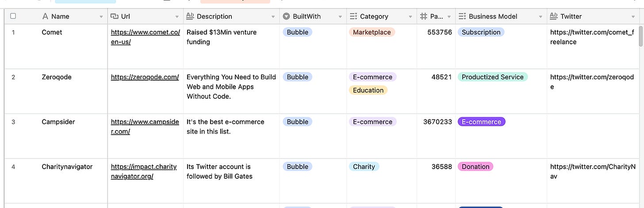Click the Pa... column number-type icon

coord(423,16)
